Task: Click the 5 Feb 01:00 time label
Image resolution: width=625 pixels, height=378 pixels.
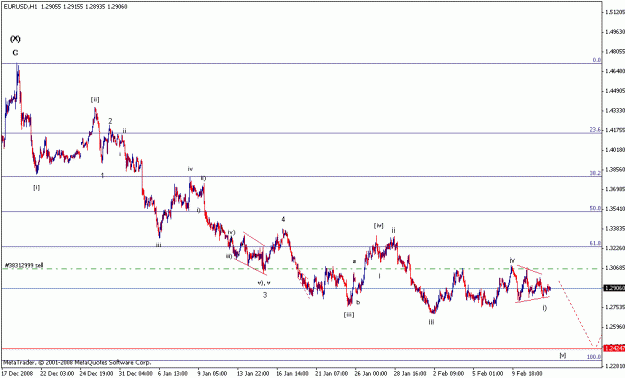Action: coord(488,374)
